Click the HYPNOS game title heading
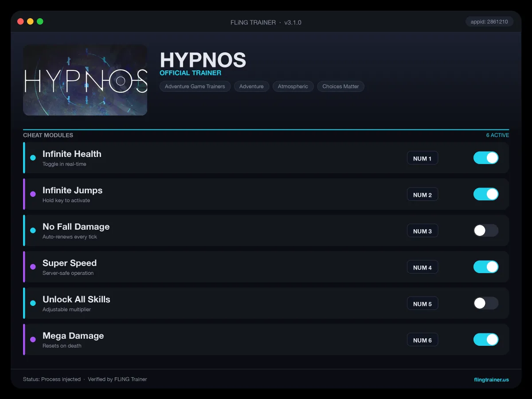Image resolution: width=532 pixels, height=399 pixels. (x=203, y=59)
